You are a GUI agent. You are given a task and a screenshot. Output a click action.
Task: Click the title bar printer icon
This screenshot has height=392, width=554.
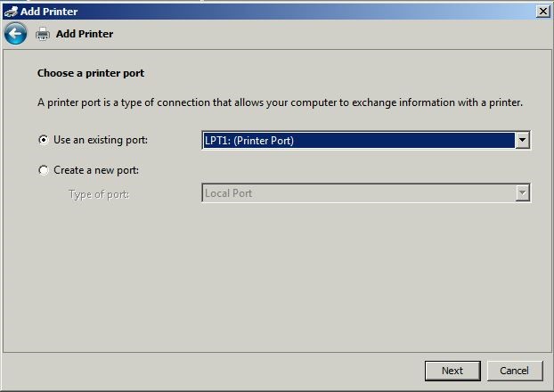pyautogui.click(x=11, y=12)
